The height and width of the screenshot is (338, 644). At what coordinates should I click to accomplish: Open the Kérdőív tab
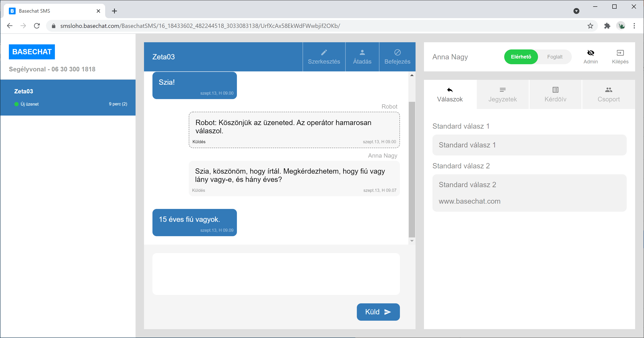pos(555,95)
